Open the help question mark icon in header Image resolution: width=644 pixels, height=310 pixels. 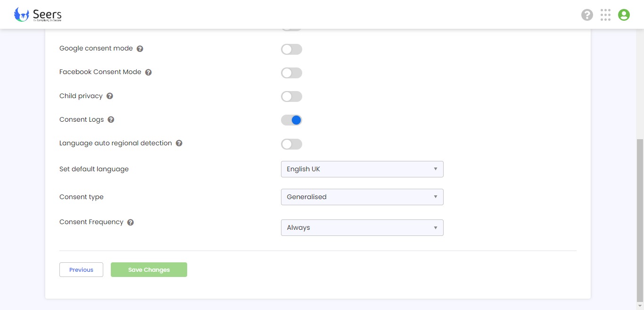(587, 15)
